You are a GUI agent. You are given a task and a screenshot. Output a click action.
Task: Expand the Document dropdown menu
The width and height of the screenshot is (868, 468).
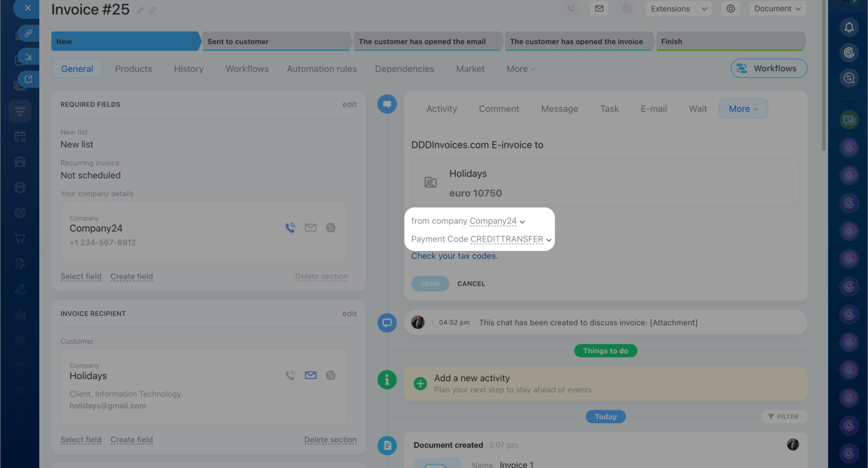coord(777,9)
